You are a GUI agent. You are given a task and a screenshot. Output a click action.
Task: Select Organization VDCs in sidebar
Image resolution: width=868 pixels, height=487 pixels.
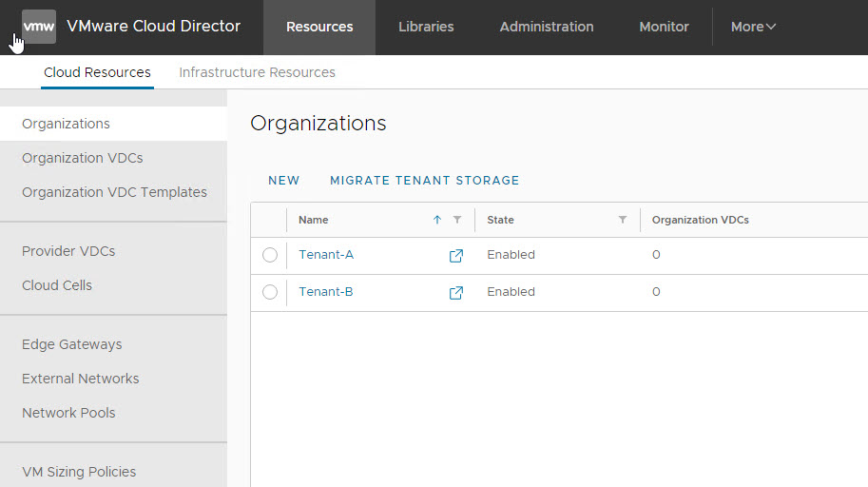tap(83, 158)
